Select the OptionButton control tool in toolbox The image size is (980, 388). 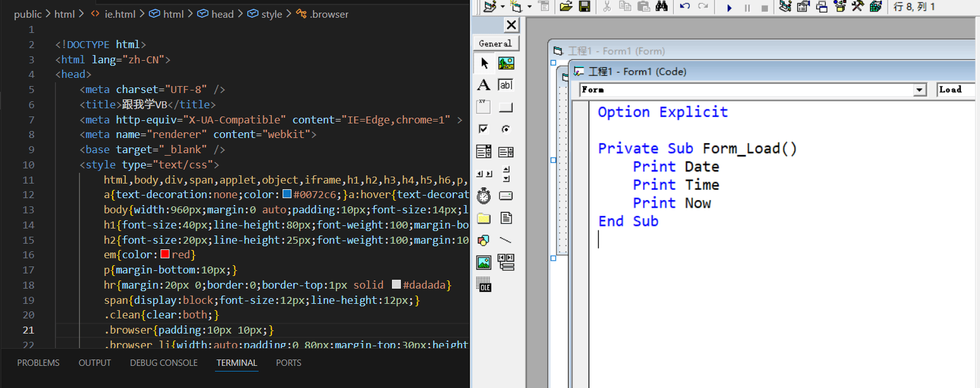(506, 129)
